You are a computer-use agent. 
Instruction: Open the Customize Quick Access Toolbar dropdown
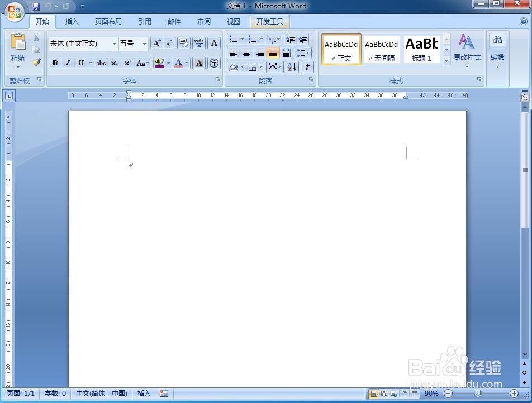click(82, 7)
